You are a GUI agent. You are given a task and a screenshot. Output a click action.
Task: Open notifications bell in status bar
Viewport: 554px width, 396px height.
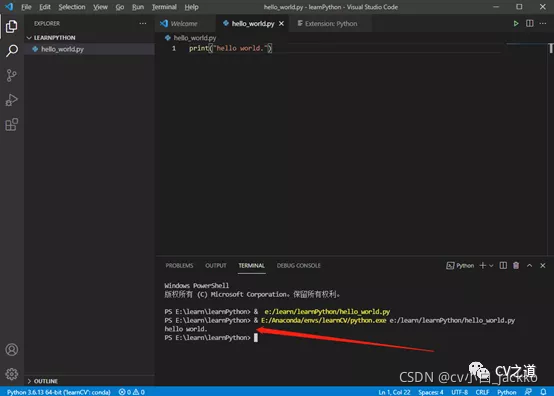543,392
